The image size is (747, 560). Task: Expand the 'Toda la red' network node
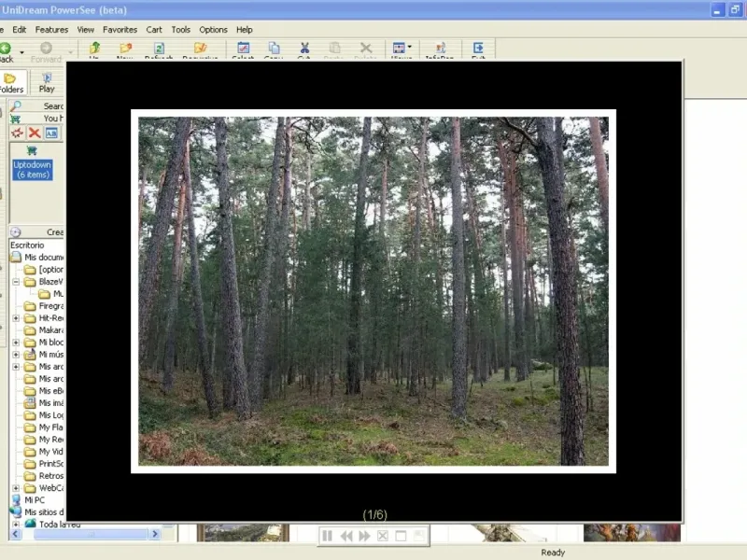[x=16, y=524]
